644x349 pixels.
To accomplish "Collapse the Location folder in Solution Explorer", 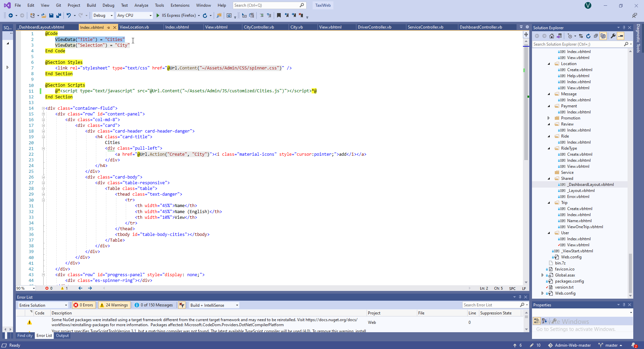I will point(549,64).
